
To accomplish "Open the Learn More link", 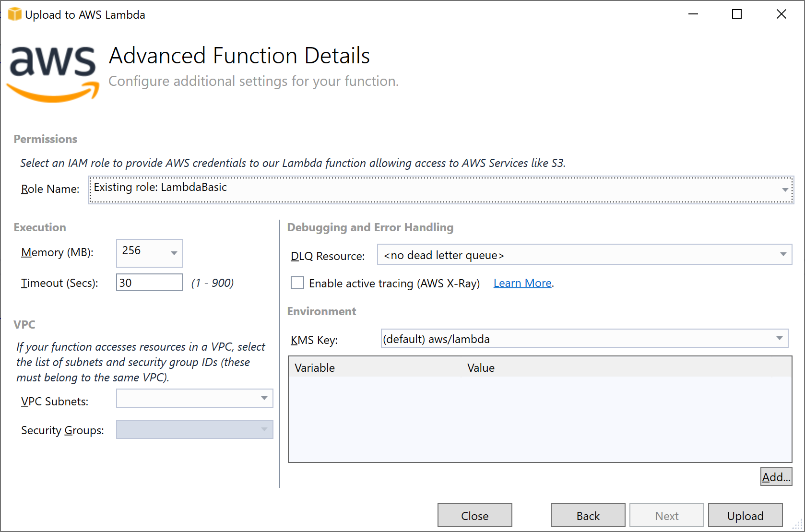I will tap(522, 283).
